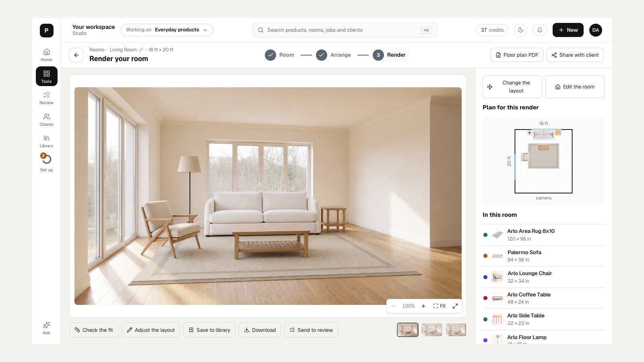
Task: Go to the Room step
Action: coord(280,55)
